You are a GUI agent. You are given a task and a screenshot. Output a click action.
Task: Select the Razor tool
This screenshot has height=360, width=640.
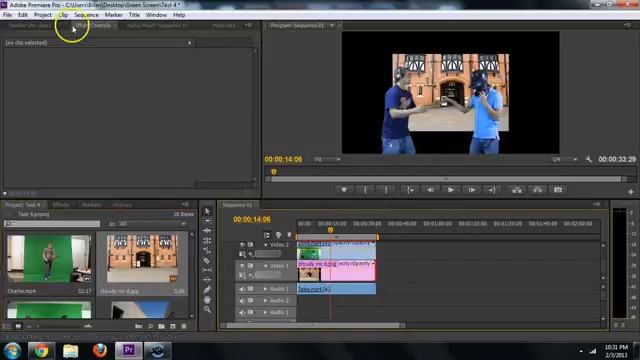207,260
